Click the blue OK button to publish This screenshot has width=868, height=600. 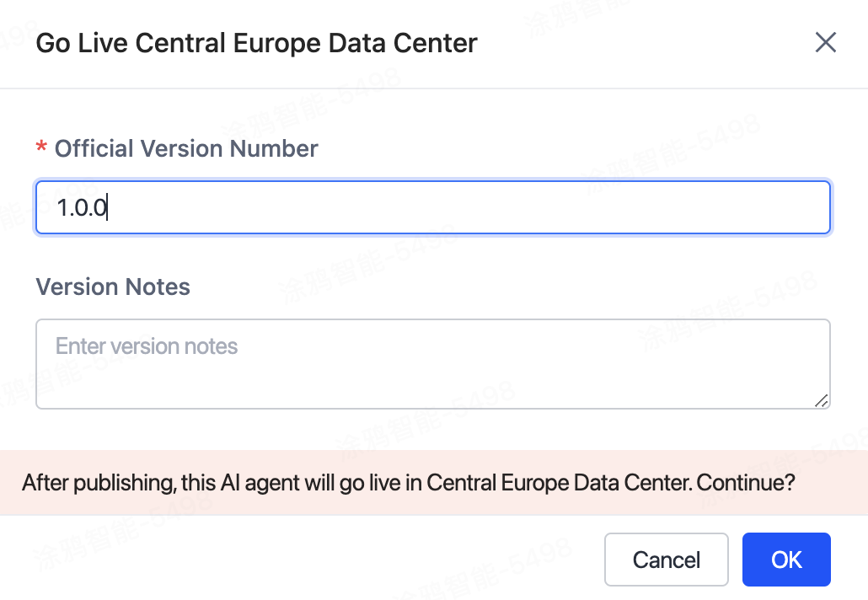click(x=785, y=560)
